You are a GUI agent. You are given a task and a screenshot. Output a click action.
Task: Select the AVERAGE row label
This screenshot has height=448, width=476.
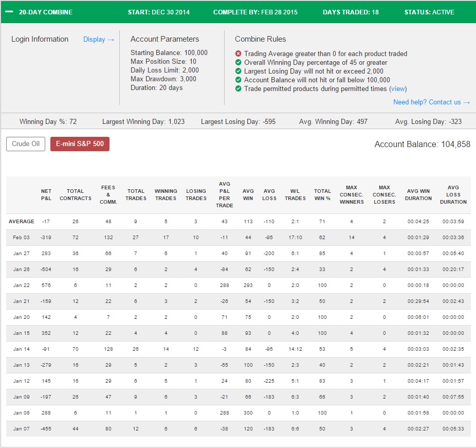click(x=21, y=221)
